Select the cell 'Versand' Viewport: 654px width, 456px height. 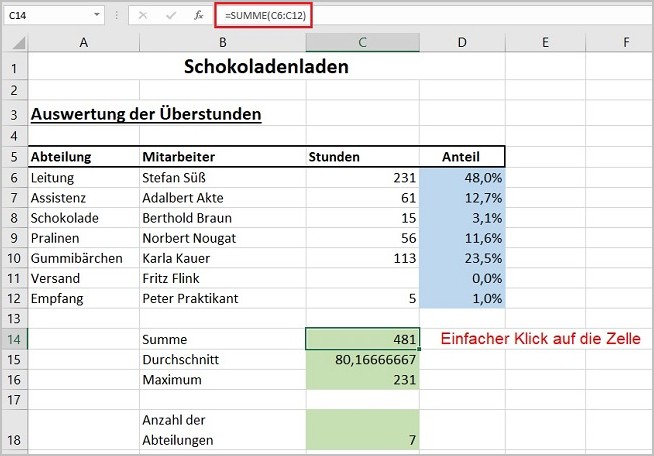tap(83, 278)
